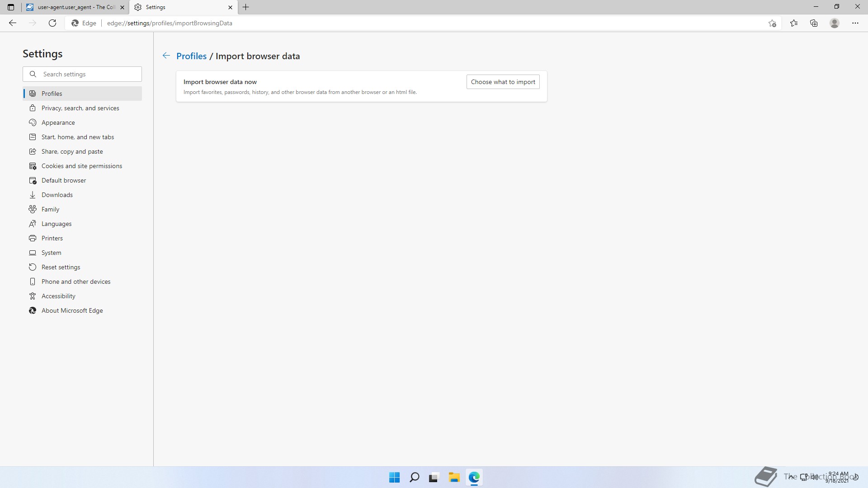Click Choose what to import button
Image resolution: width=868 pixels, height=488 pixels.
click(503, 82)
